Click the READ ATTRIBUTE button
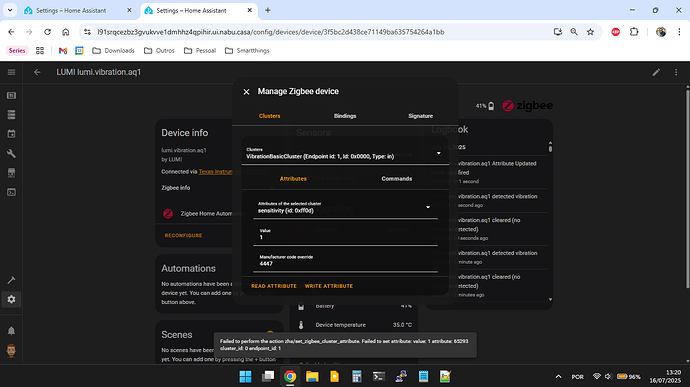Screen dimensions: 690x387 (x=274, y=286)
